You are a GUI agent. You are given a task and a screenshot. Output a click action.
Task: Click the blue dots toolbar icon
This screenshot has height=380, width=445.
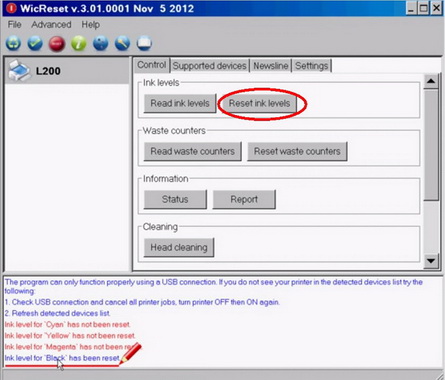pos(100,44)
